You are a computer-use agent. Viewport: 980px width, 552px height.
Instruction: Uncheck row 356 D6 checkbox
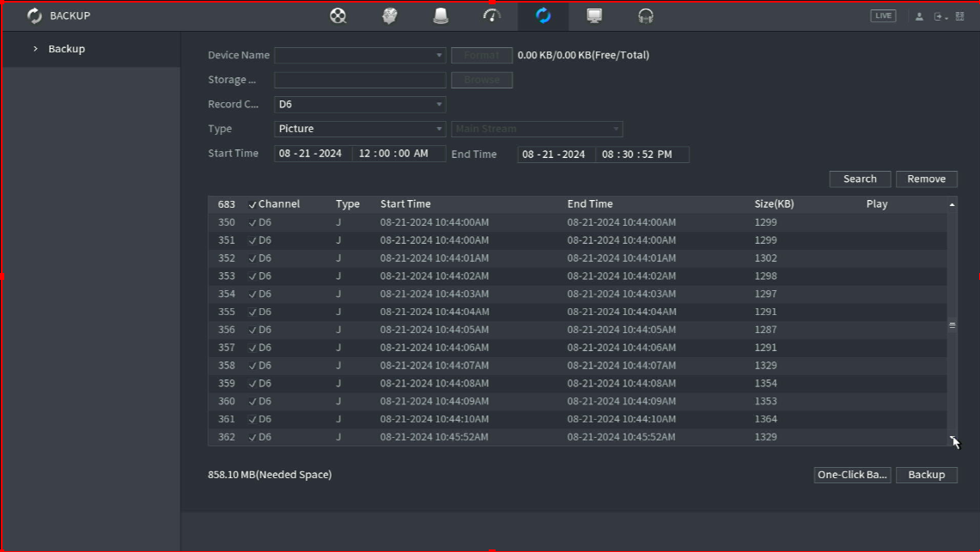(x=253, y=330)
